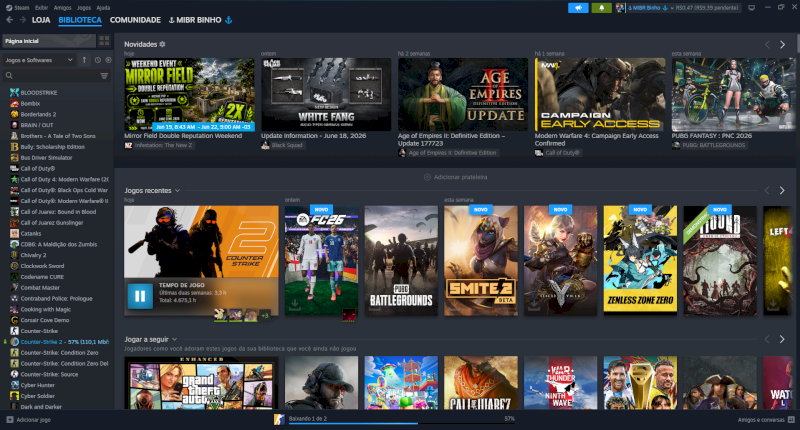Open the Ajuda menu

103,8
